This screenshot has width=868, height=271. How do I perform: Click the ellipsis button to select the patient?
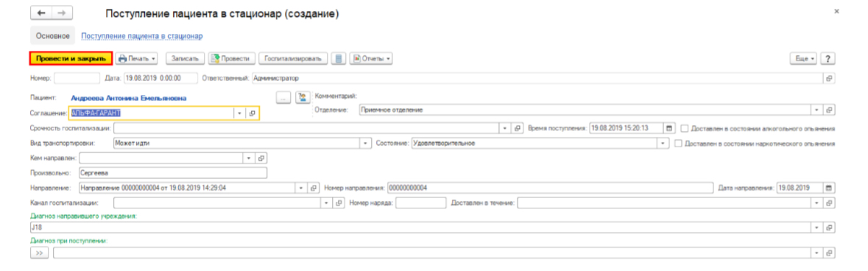click(283, 97)
